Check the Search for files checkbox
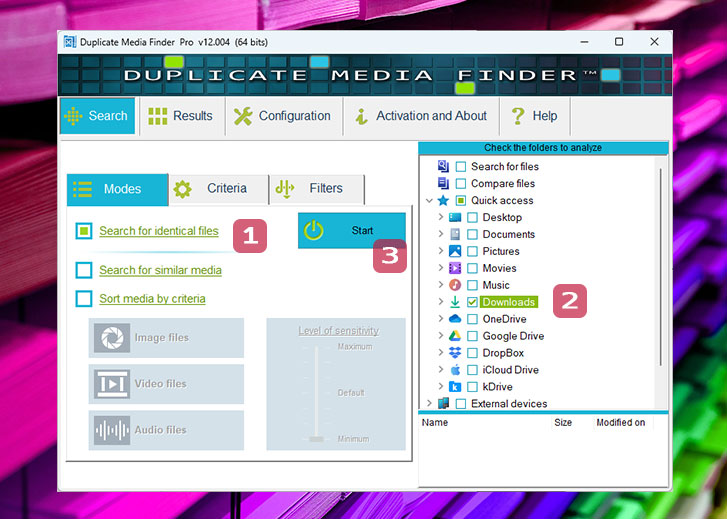Viewport: 727px width, 519px height. pos(461,167)
